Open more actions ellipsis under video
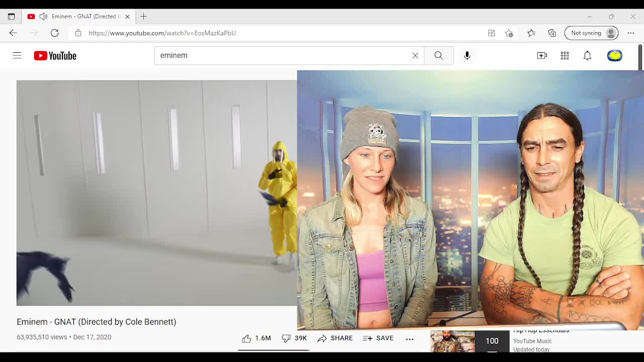Viewport: 644px width, 362px height. pyautogui.click(x=410, y=339)
